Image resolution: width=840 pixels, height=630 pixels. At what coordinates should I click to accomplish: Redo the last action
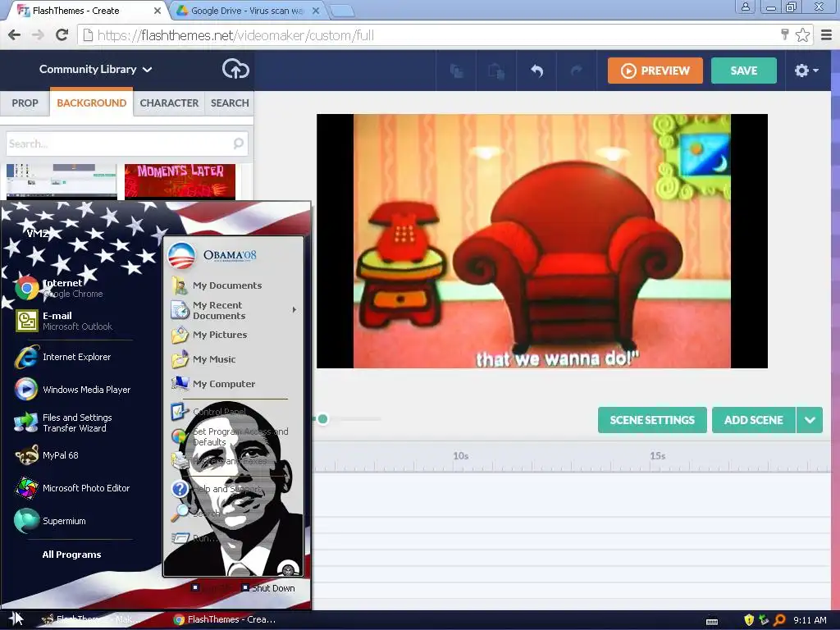click(x=577, y=71)
